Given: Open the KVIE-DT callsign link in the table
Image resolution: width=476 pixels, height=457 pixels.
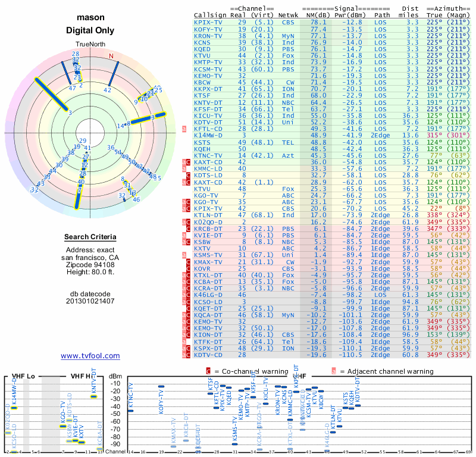Looking at the screenshot, I should (208, 235).
